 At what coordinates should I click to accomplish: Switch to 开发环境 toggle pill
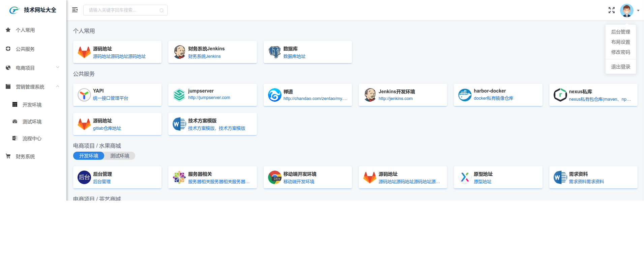pyautogui.click(x=89, y=156)
